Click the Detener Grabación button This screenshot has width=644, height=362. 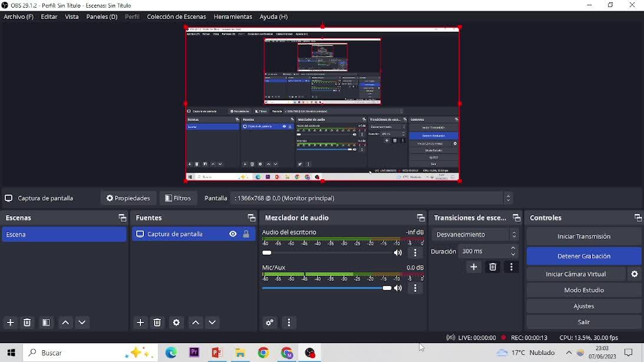583,256
